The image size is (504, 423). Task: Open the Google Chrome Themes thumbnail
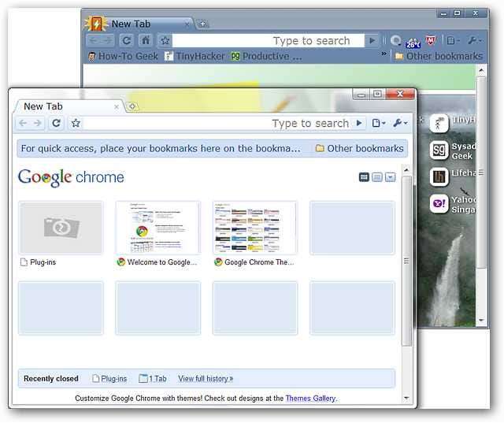[255, 228]
